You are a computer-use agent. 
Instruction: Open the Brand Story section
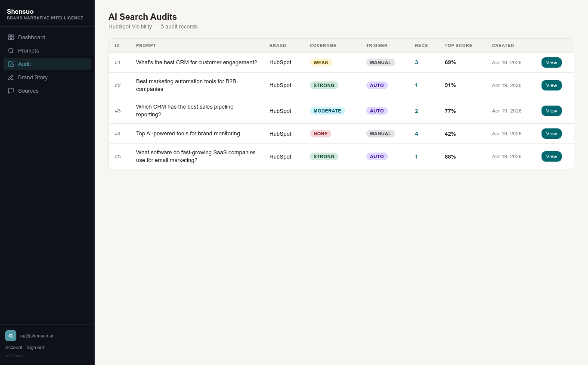pyautogui.click(x=33, y=77)
